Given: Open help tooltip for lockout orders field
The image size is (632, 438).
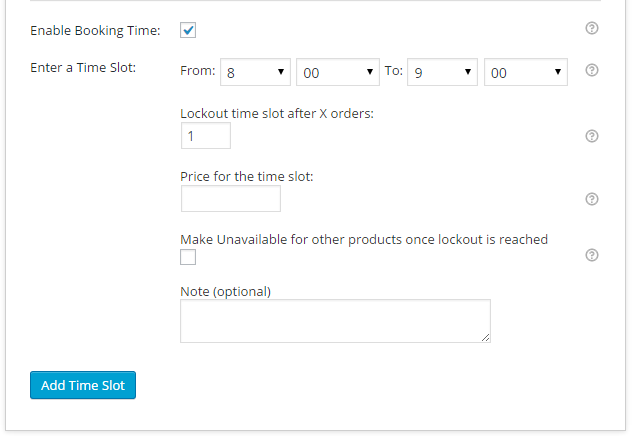Looking at the screenshot, I should 592,136.
